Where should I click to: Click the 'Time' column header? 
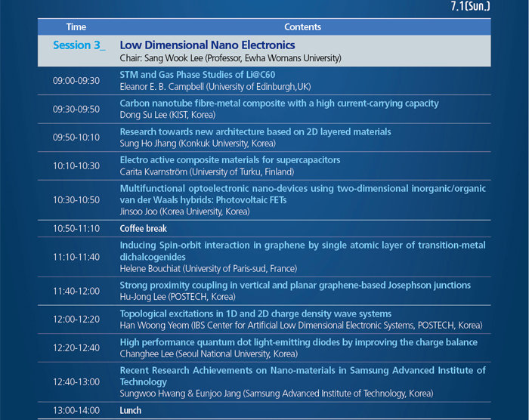[76, 27]
